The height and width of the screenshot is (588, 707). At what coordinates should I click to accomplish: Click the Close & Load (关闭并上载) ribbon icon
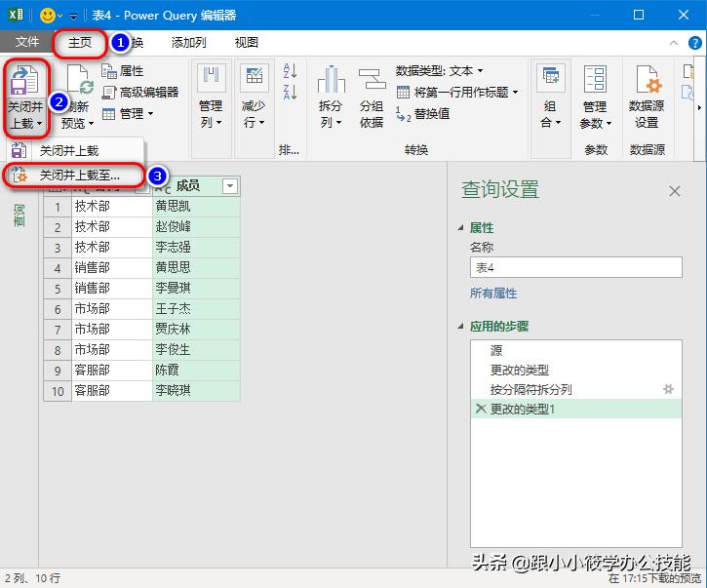point(24,80)
